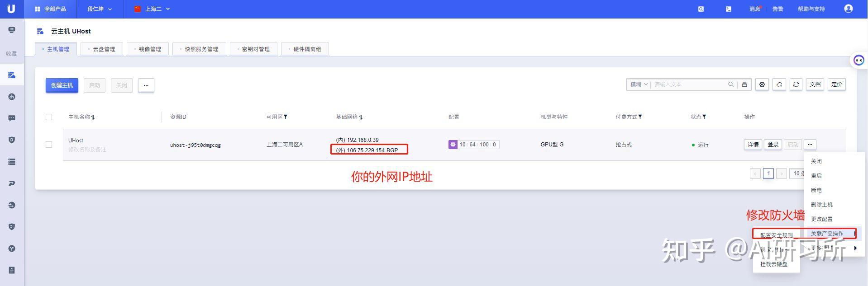Image resolution: width=868 pixels, height=286 pixels.
Task: Open UHost 详情 details
Action: tap(753, 145)
